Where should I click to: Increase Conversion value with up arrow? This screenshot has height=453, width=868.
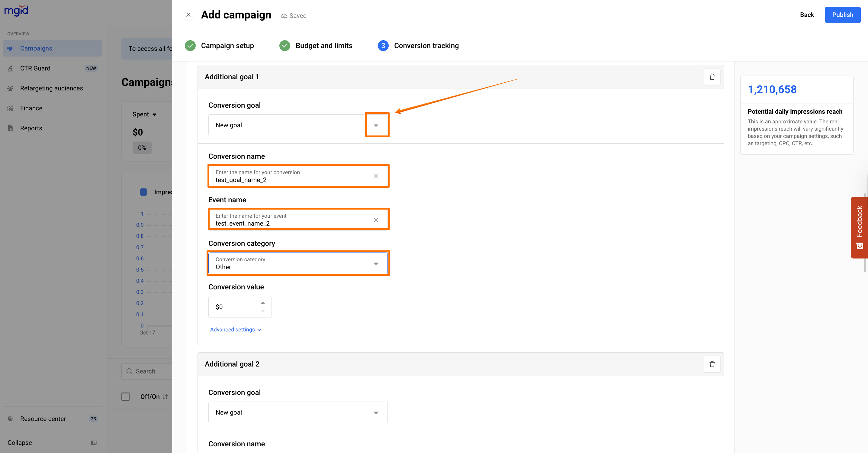coord(262,303)
